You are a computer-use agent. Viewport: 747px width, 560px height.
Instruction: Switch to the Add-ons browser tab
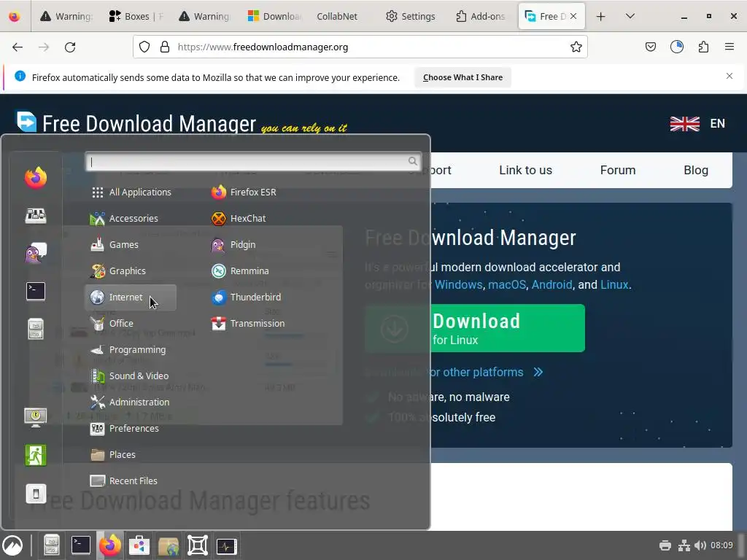coord(480,16)
